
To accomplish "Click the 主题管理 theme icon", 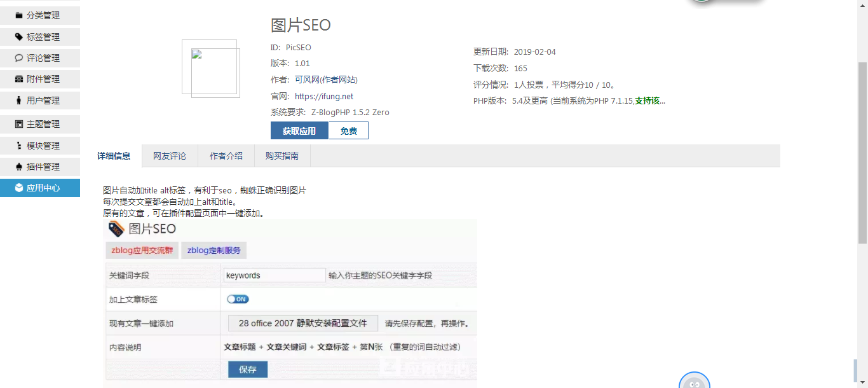I will pos(19,124).
